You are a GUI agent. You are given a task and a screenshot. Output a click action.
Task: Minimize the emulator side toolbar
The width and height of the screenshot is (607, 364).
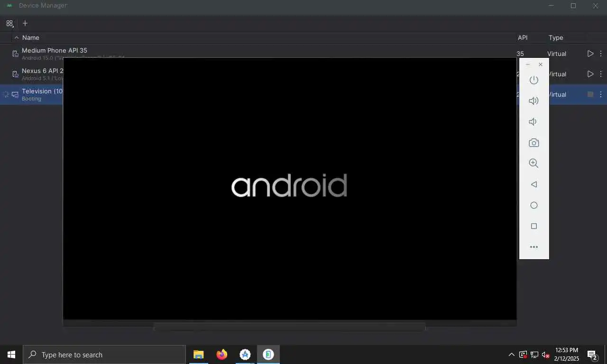[528, 64]
